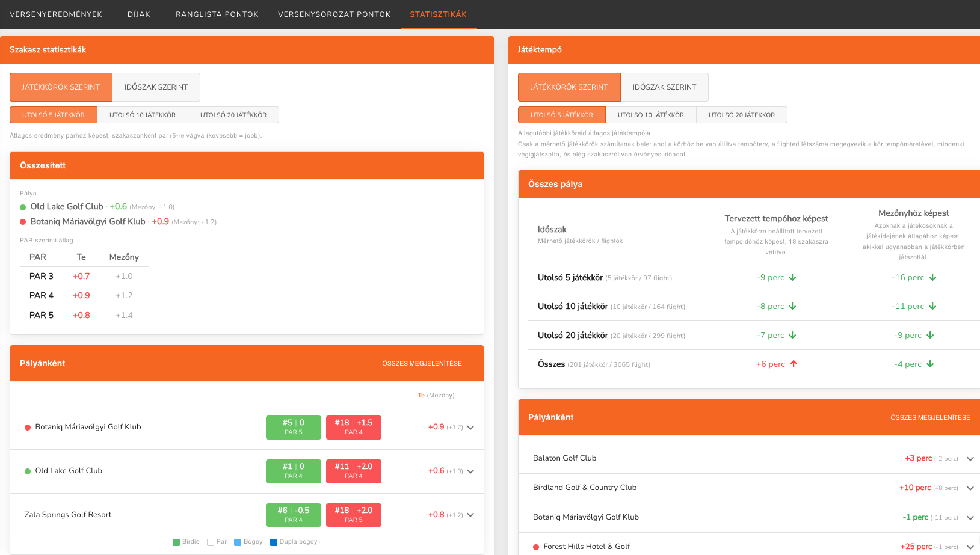Click down arrow next to -8 perc
980x555 pixels.
click(792, 306)
